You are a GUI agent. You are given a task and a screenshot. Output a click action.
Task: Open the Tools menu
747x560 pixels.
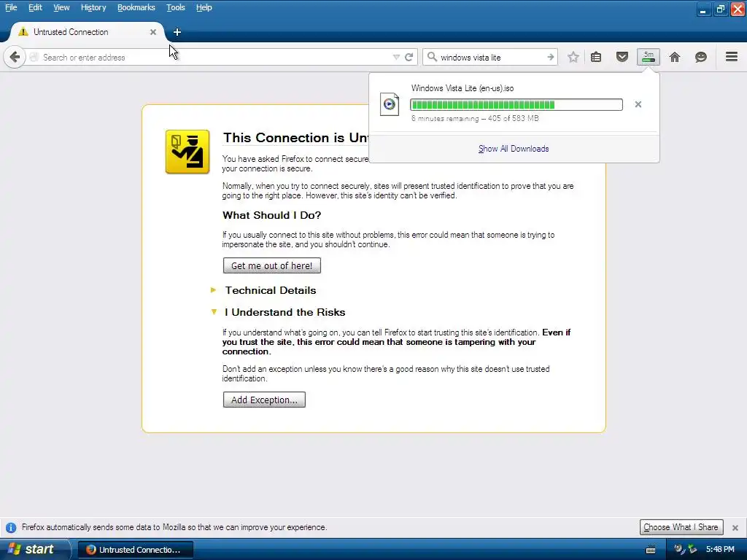176,7
